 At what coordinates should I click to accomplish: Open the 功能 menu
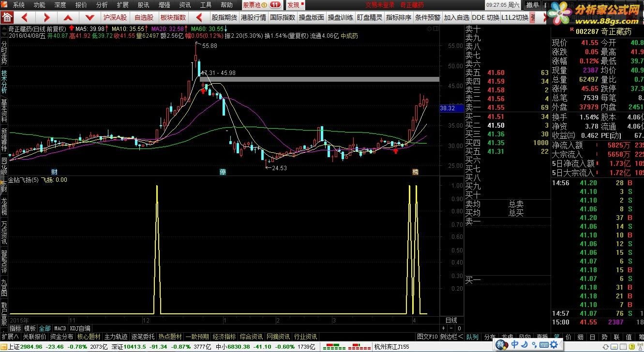[x=40, y=5]
